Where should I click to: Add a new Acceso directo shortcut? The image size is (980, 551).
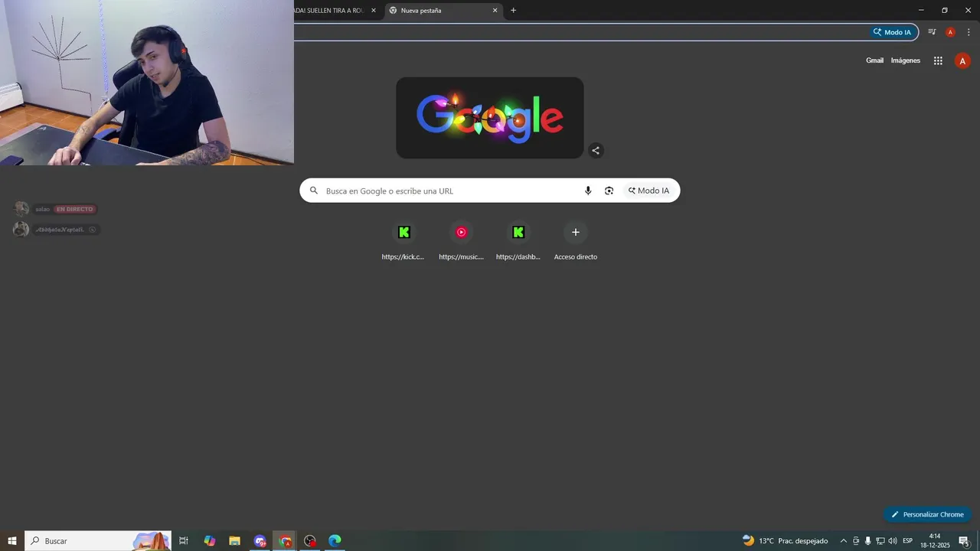point(576,240)
